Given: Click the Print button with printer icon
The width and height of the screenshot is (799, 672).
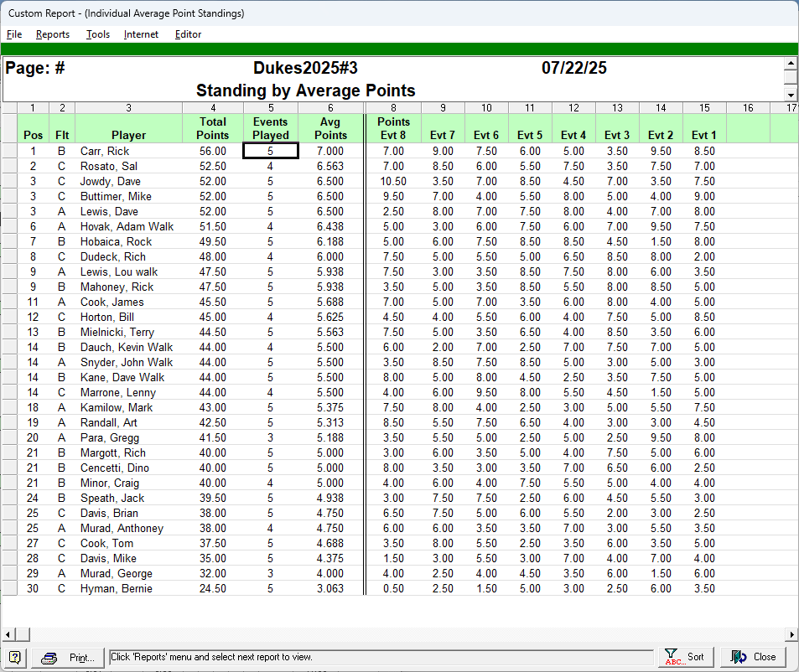Looking at the screenshot, I should (x=70, y=657).
